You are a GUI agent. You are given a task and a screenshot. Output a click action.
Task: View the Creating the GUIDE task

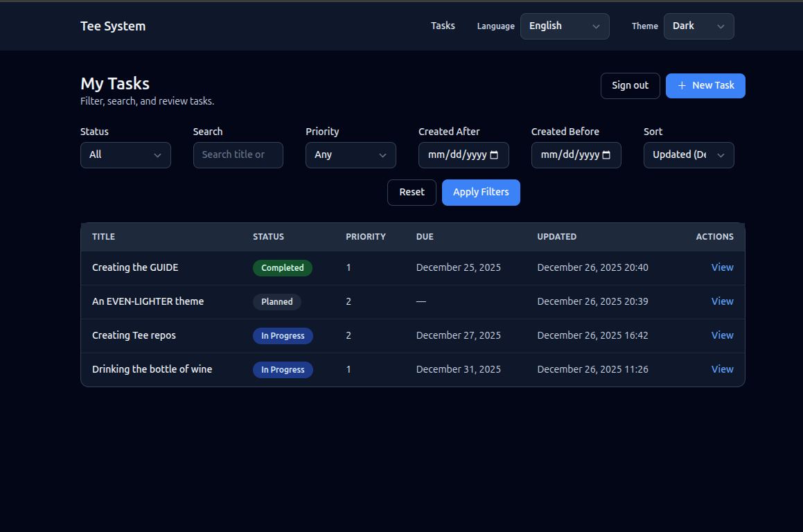tap(722, 267)
